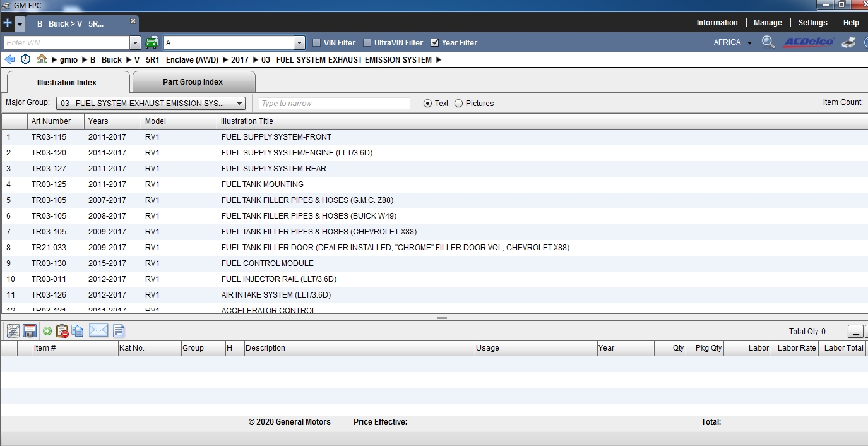Viewport: 868px width, 446px height.
Task: Click the pane splitter grip handle
Action: [442, 317]
